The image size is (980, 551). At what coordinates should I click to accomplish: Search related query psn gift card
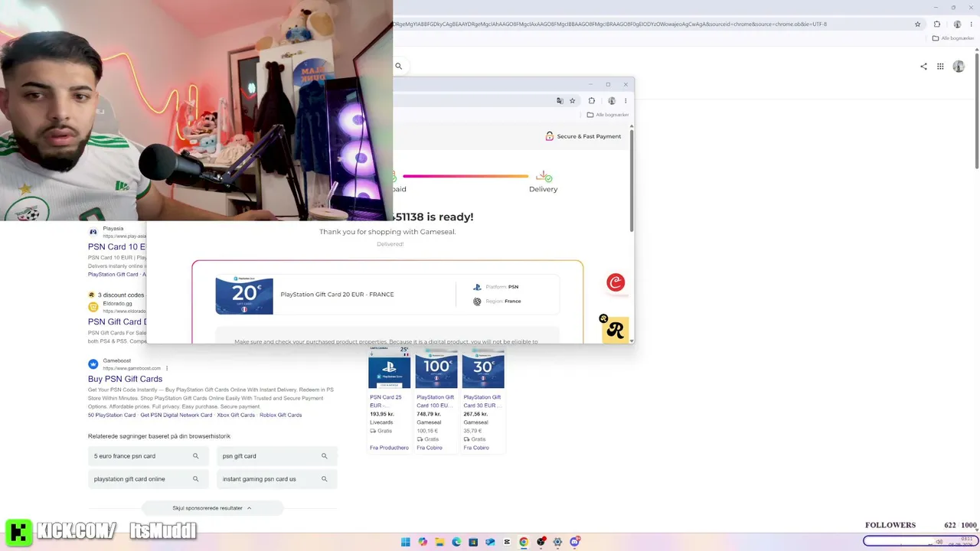coord(276,456)
